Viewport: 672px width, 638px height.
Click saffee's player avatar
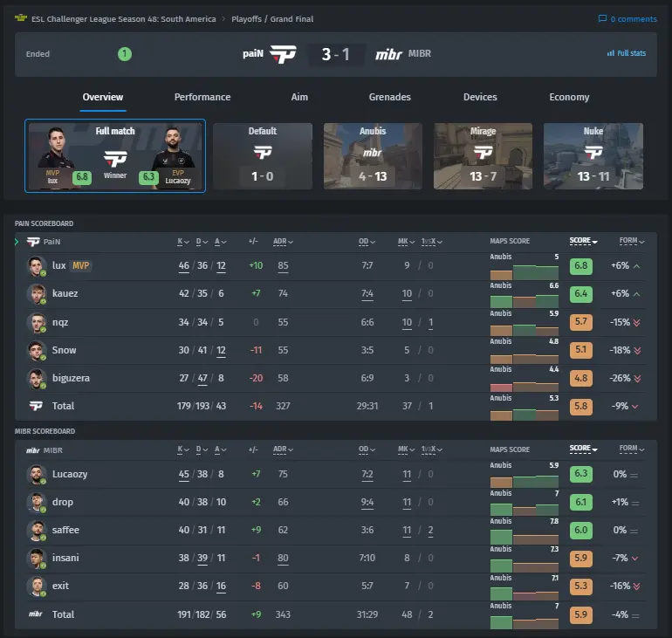(x=36, y=530)
